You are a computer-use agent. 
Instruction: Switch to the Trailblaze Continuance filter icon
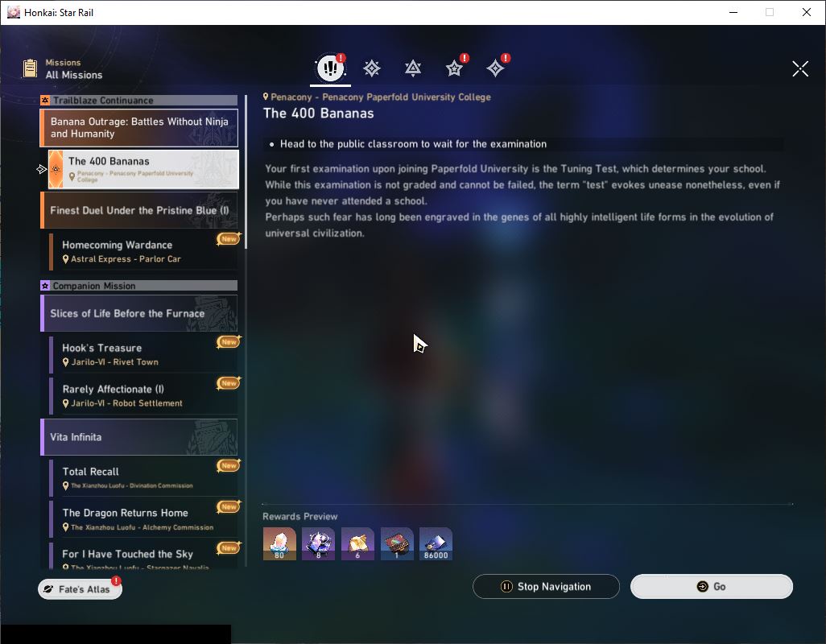point(413,68)
